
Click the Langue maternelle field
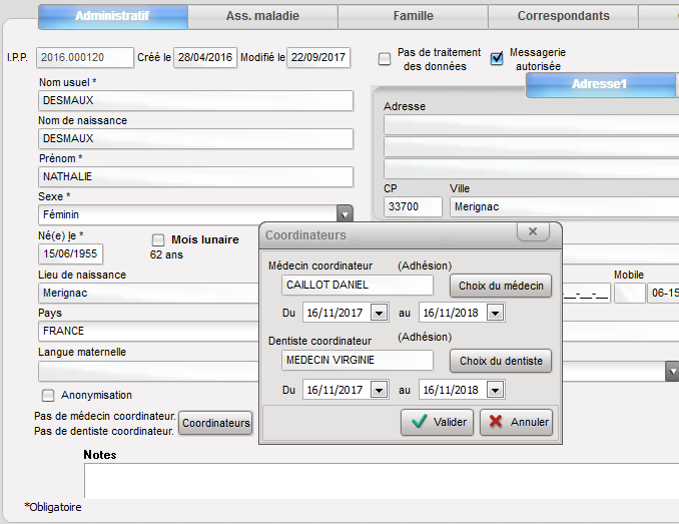tap(149, 372)
